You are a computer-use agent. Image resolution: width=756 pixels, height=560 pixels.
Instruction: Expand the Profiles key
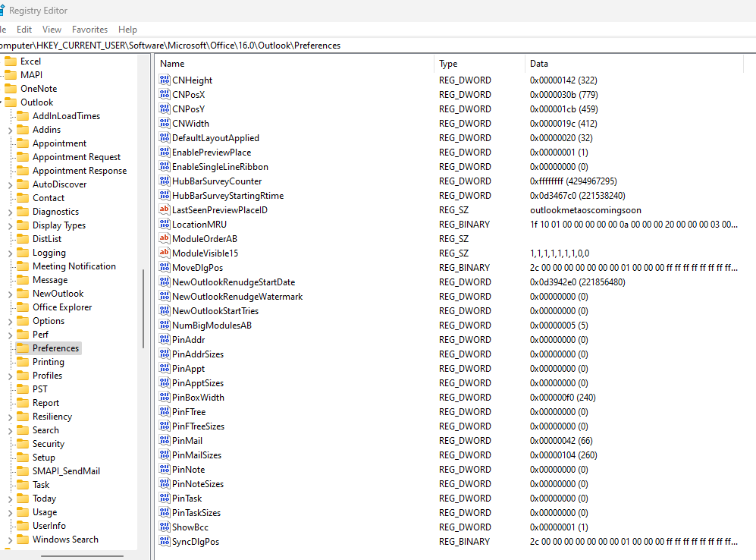click(x=10, y=376)
